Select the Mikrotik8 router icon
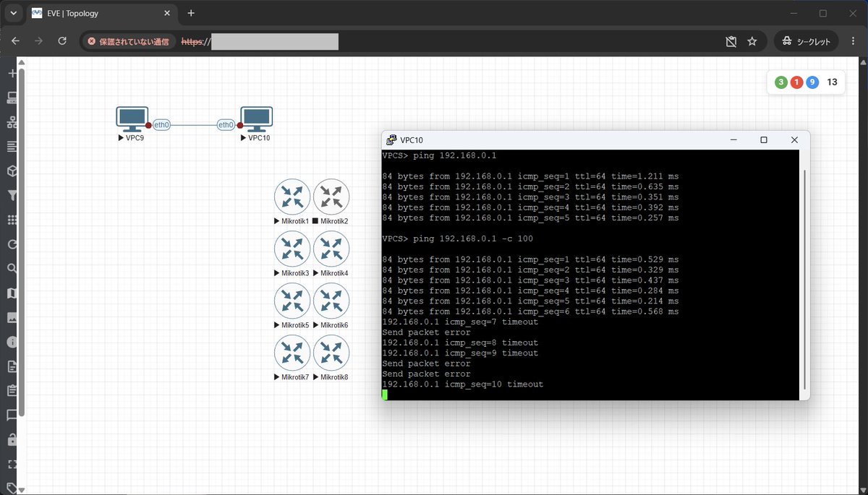The width and height of the screenshot is (868, 495). 331,353
